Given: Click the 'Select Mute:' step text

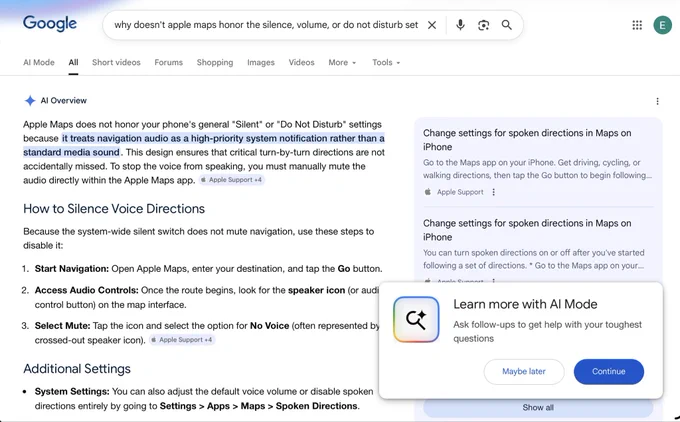Looking at the screenshot, I should [62, 326].
